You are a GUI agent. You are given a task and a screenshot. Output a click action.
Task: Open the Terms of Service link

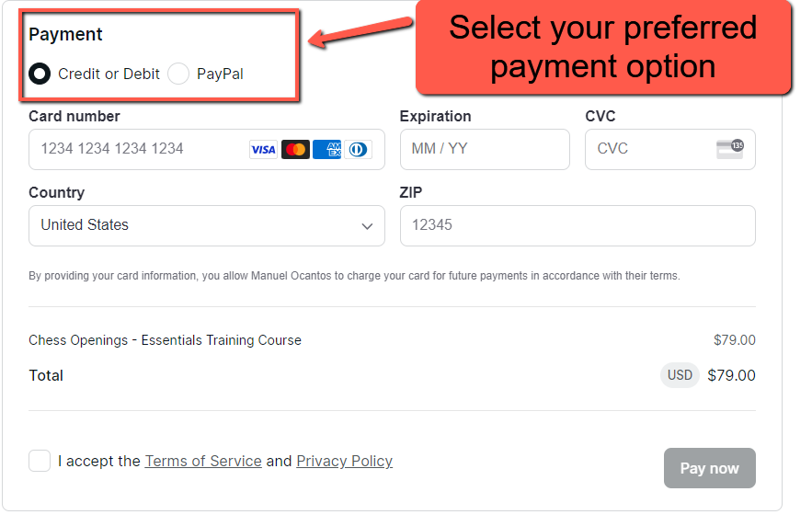coord(203,461)
